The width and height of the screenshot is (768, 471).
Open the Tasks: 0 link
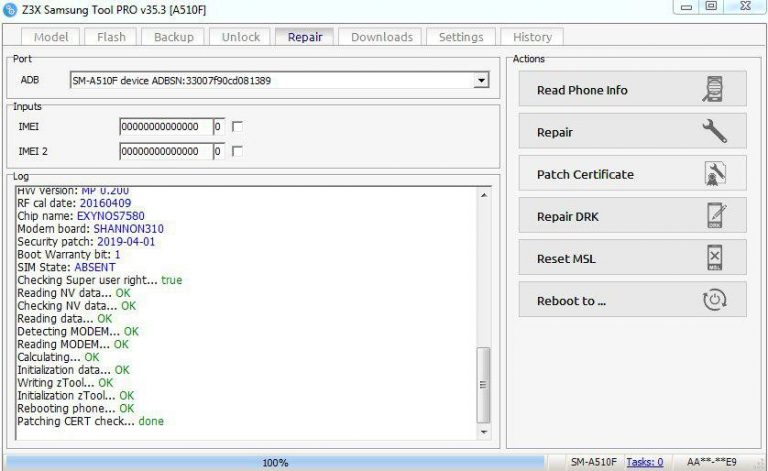pos(645,462)
